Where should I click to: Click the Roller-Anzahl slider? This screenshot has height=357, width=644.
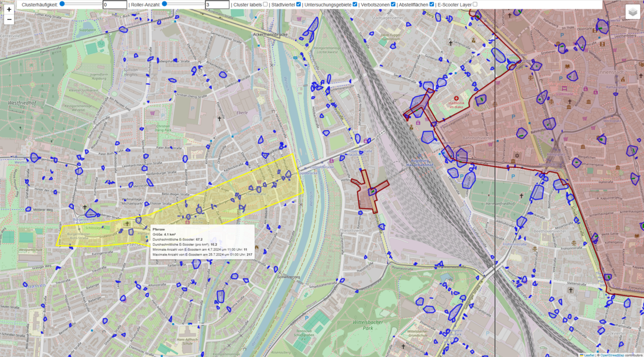click(183, 4)
